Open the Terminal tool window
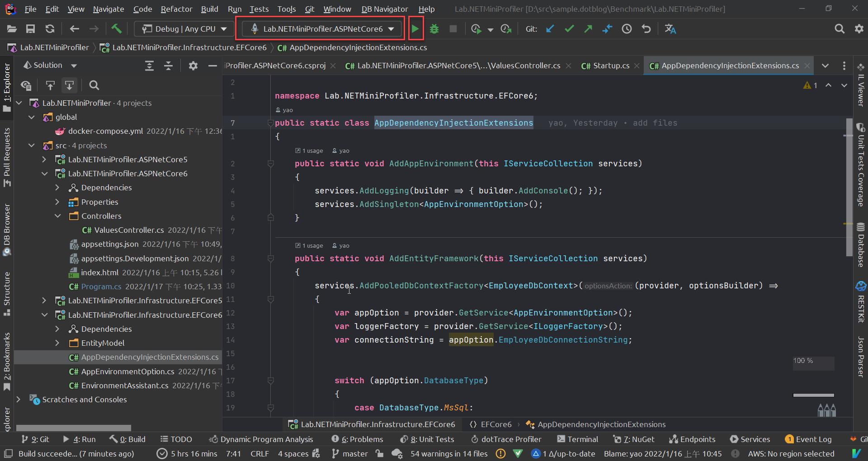868x461 pixels. click(x=577, y=439)
